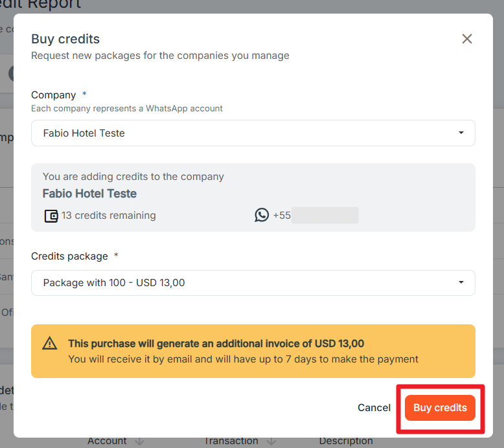Image resolution: width=504 pixels, height=448 pixels.
Task: Expand the Credits package dropdown arrow
Action: (461, 282)
